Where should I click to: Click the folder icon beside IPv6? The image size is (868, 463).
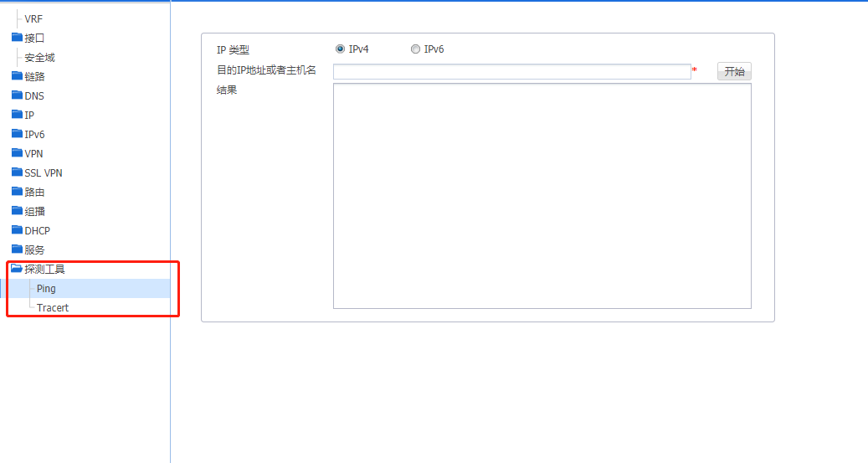(x=18, y=134)
